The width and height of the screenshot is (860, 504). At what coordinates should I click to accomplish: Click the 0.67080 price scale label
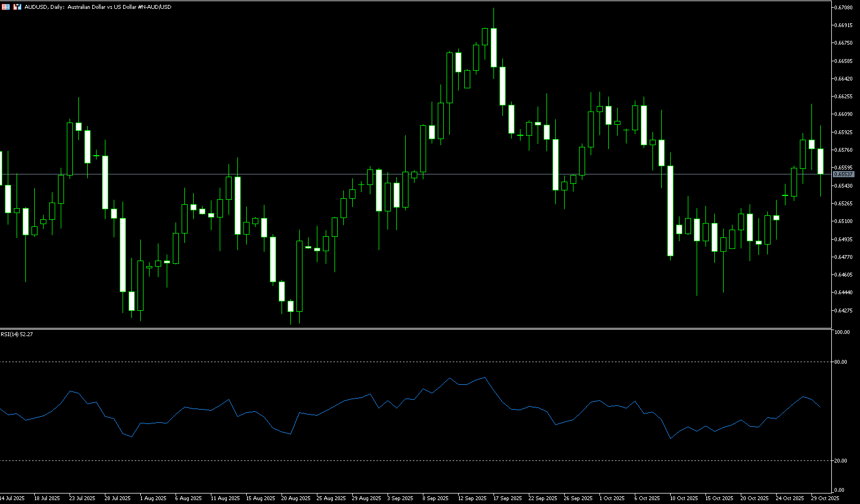(843, 8)
